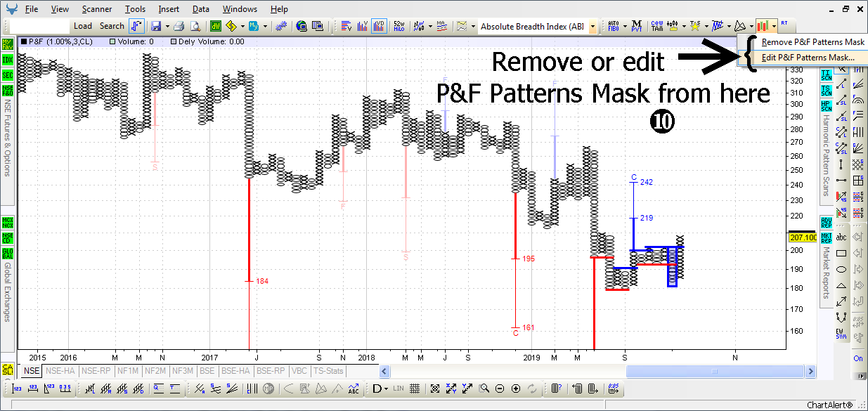The width and height of the screenshot is (868, 411).
Task: Expand the P&F Patterns Mask dropdown arrow
Action: pos(774,27)
